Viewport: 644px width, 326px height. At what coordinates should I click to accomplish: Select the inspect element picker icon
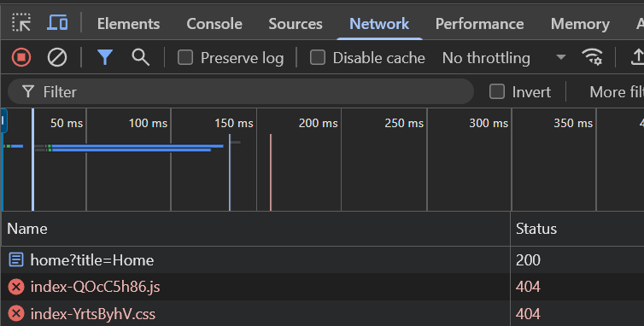21,22
